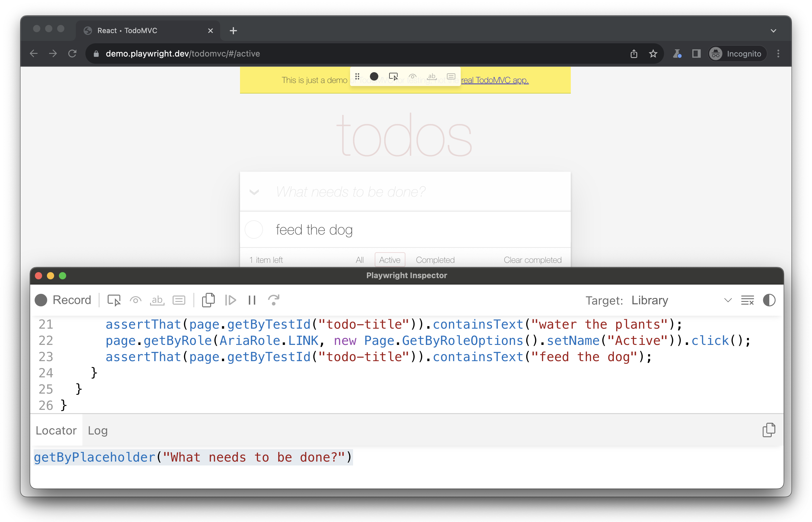
Task: Click the Pause icon in Inspector toolbar
Action: pos(252,300)
